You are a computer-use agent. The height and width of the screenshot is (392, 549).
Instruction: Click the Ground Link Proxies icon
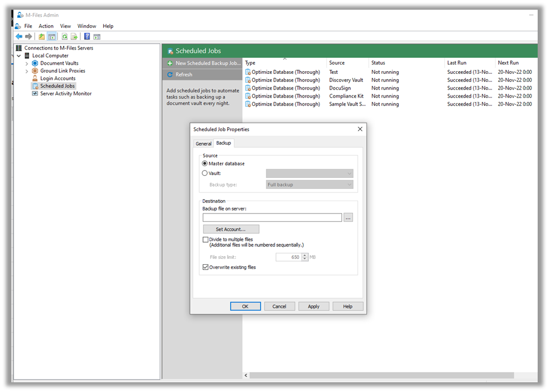point(35,71)
